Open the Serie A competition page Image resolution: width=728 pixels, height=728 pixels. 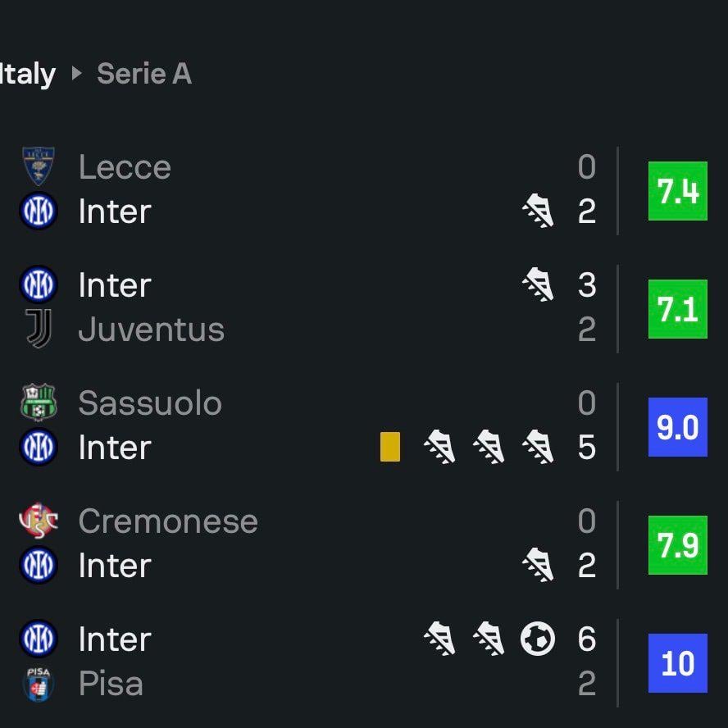(144, 74)
